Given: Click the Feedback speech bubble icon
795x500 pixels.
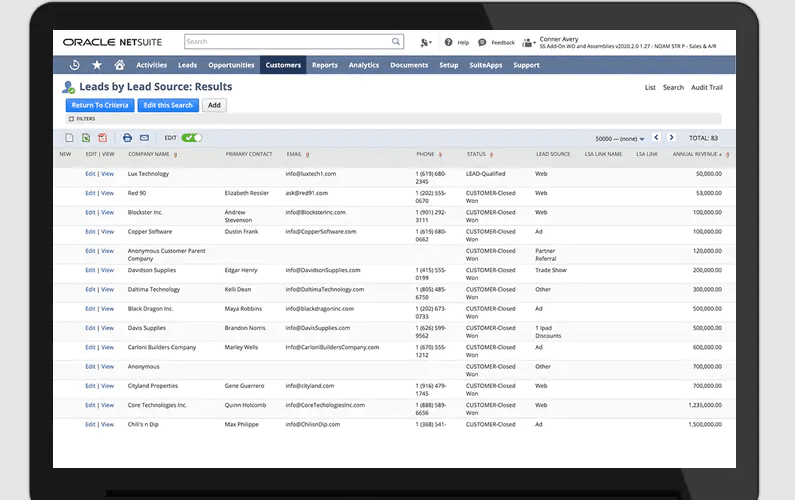Looking at the screenshot, I should pos(482,42).
